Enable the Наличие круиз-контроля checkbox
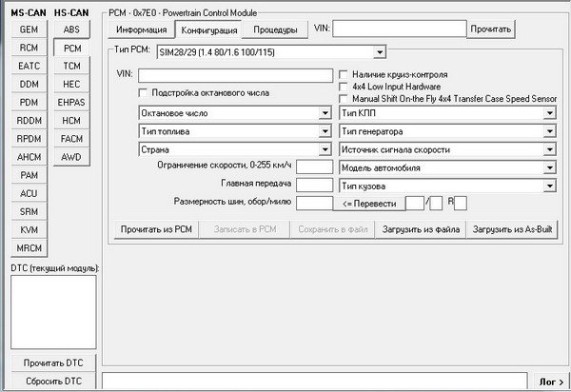This screenshot has width=571, height=392. point(345,74)
